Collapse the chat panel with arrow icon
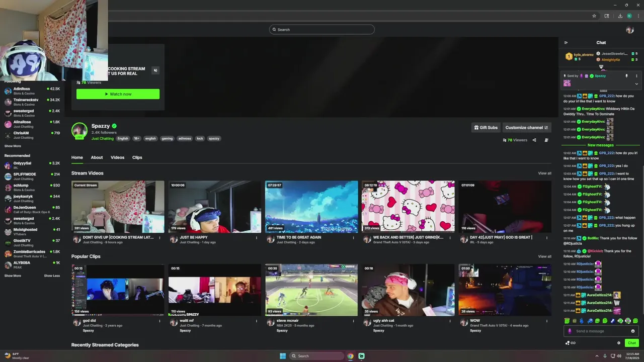 pos(566,43)
